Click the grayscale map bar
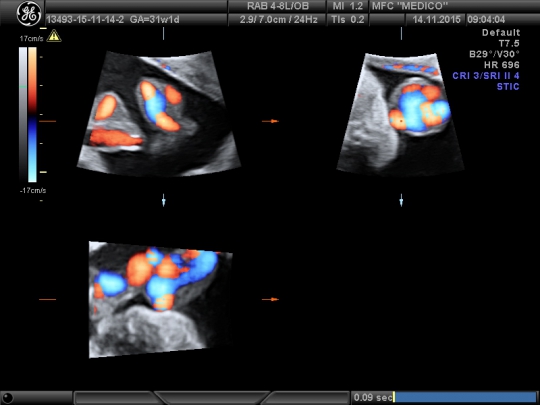The height and width of the screenshot is (405, 540). pyautogui.click(x=23, y=115)
